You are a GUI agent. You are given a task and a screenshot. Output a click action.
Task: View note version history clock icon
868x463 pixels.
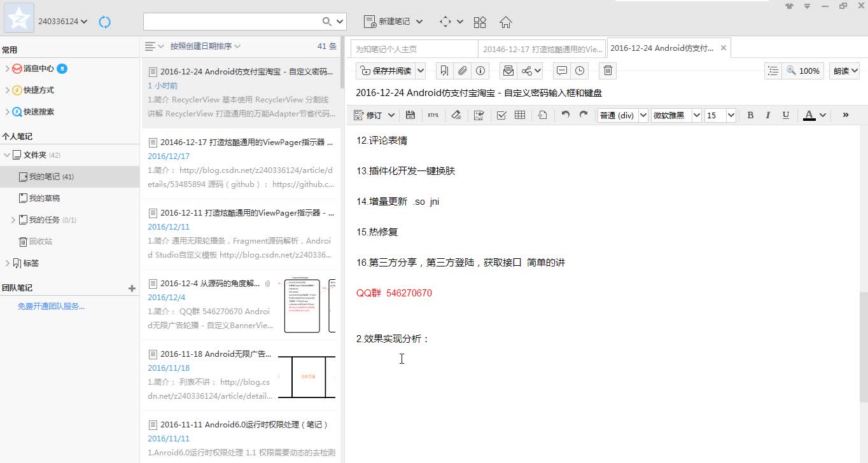tap(580, 71)
